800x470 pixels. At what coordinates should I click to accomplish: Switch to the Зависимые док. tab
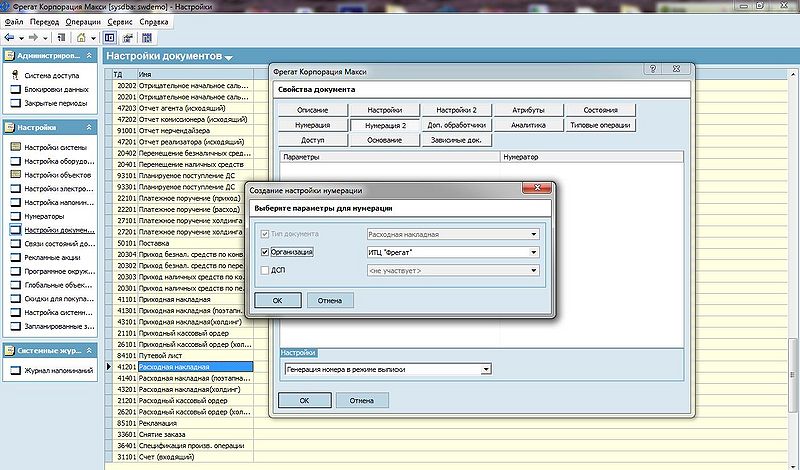(x=457, y=140)
